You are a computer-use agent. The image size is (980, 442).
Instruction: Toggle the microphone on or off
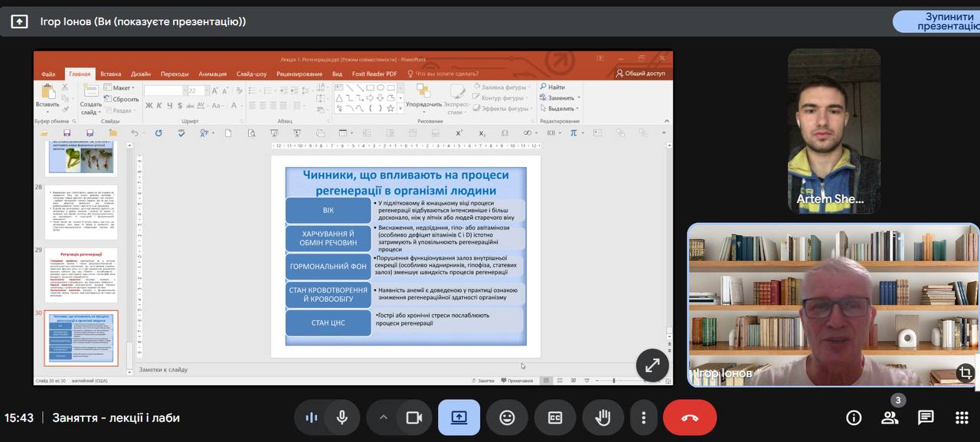click(342, 417)
